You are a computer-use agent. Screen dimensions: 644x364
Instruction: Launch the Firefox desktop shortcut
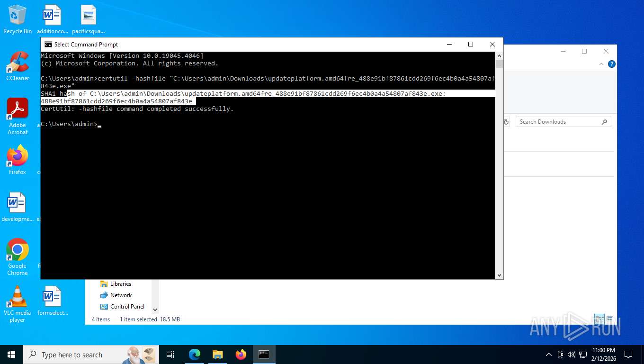[18, 160]
